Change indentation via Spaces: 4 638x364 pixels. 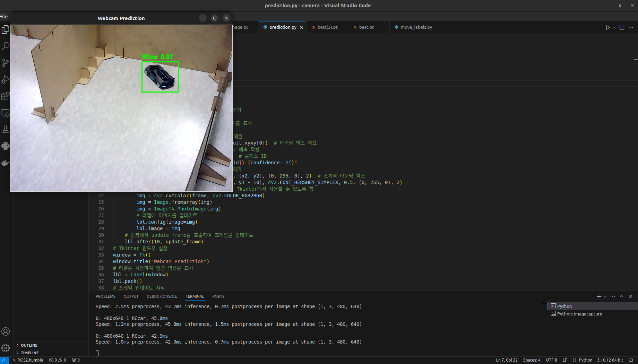pyautogui.click(x=532, y=360)
